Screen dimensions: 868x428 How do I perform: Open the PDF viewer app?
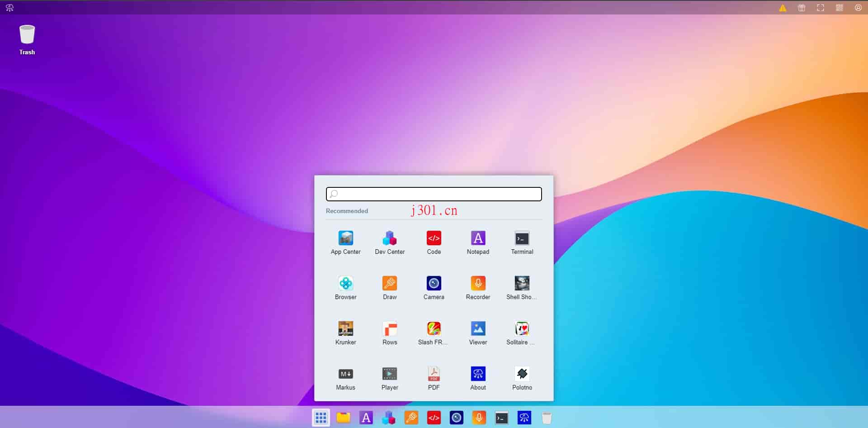click(x=434, y=379)
